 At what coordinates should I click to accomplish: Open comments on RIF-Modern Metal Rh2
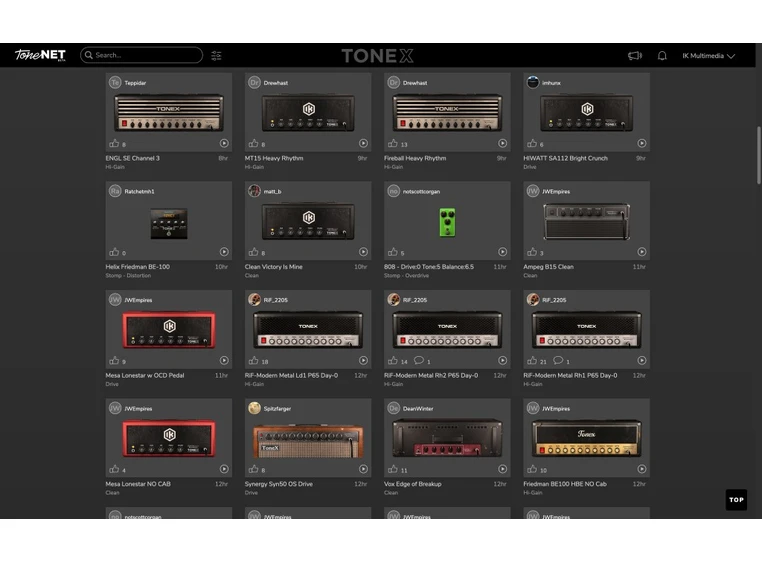click(x=418, y=360)
